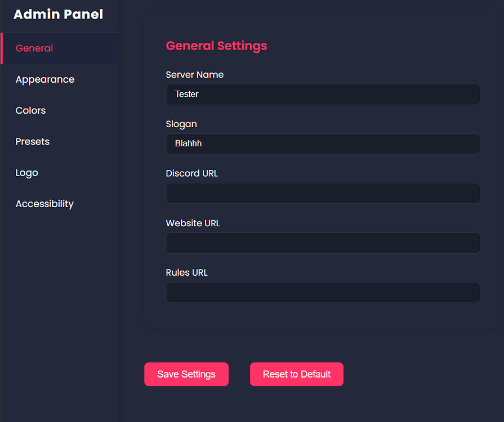Image resolution: width=504 pixels, height=422 pixels.
Task: Switch to the Appearance section
Action: (x=45, y=79)
